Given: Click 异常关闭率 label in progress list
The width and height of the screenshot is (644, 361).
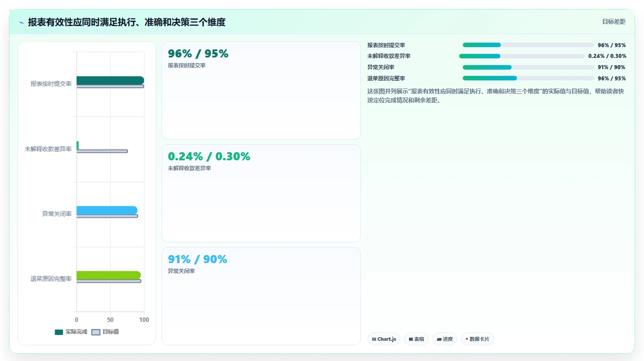Looking at the screenshot, I should pyautogui.click(x=381, y=67).
